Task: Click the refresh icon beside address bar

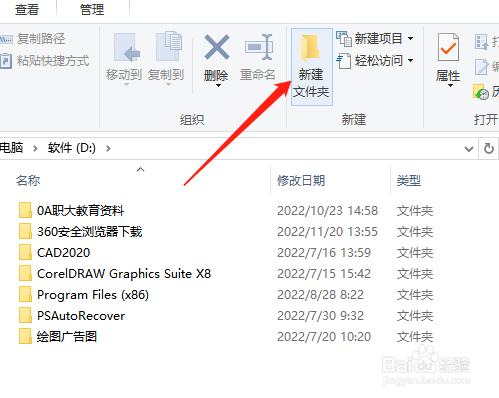Action: click(489, 148)
